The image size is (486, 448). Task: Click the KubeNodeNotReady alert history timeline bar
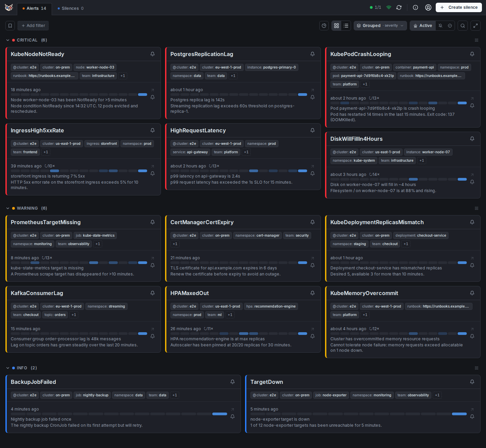pos(79,95)
